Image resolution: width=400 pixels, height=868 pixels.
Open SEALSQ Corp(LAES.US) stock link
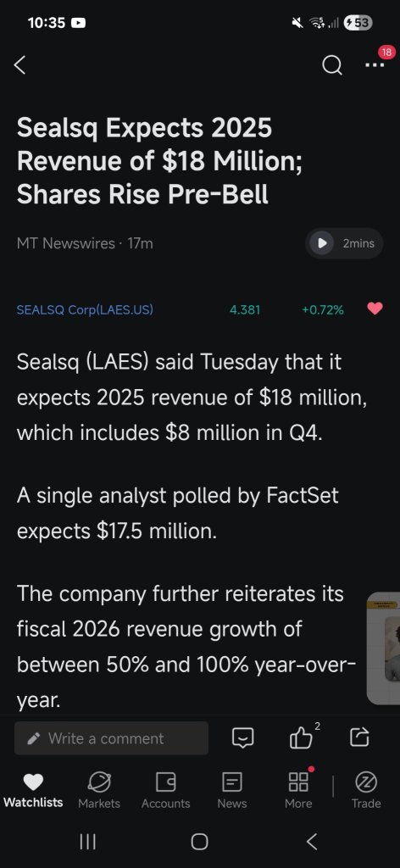[x=86, y=310]
